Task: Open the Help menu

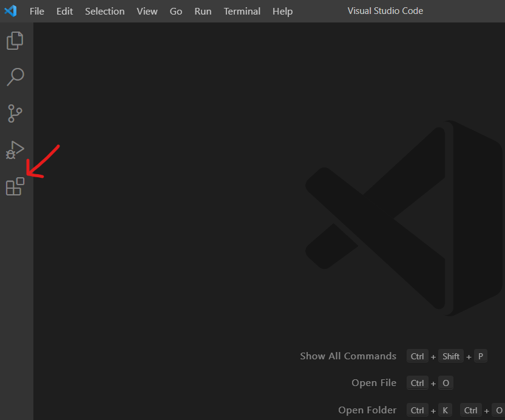Action: 282,11
